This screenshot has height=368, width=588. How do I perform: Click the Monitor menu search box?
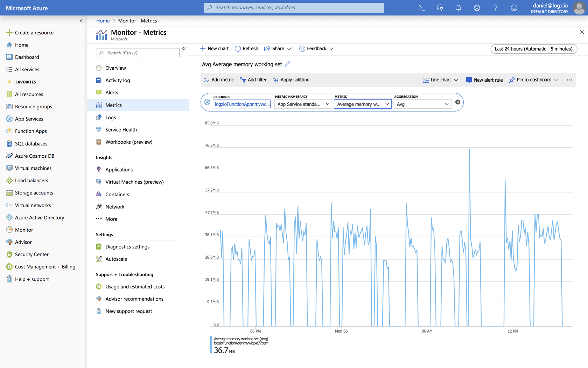(138, 53)
